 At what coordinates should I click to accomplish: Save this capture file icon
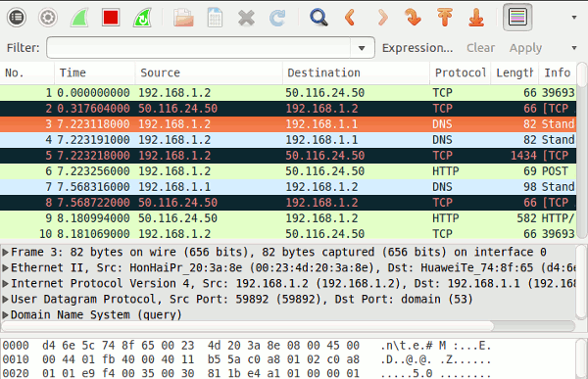coord(215,18)
